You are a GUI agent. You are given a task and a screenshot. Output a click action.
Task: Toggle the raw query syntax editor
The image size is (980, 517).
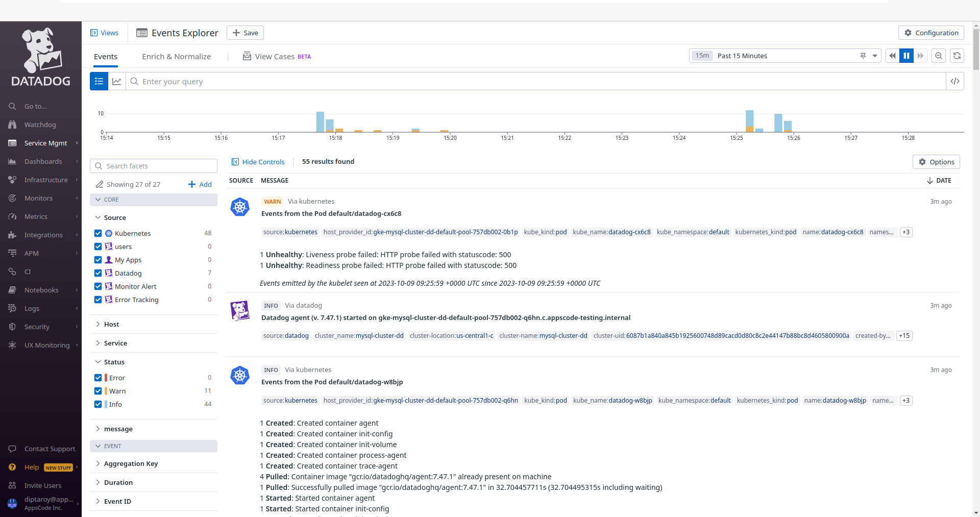click(955, 81)
